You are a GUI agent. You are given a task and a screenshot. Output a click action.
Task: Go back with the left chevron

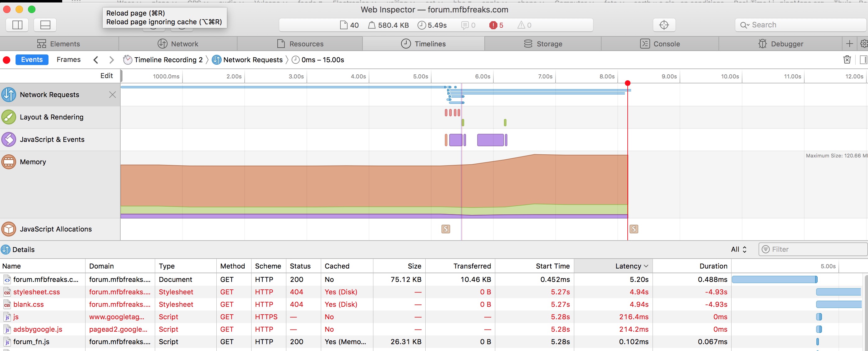pos(96,60)
